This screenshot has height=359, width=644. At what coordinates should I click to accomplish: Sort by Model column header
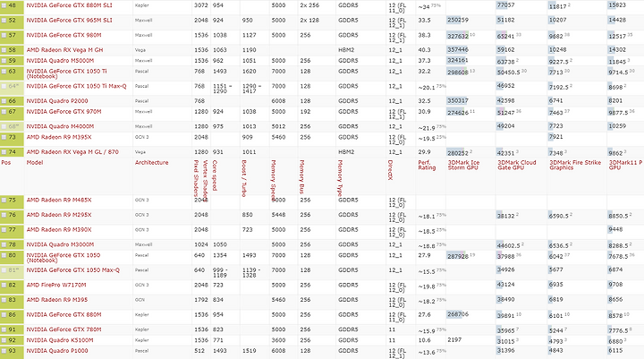35,162
